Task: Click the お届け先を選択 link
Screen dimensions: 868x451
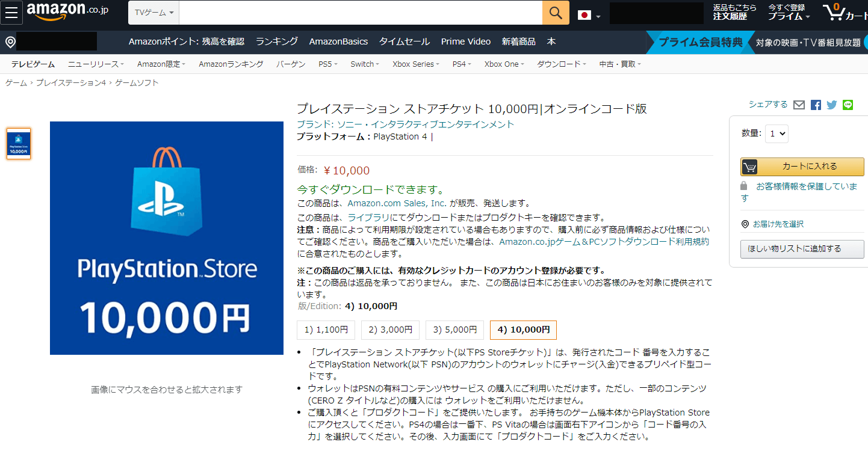Action: (778, 224)
